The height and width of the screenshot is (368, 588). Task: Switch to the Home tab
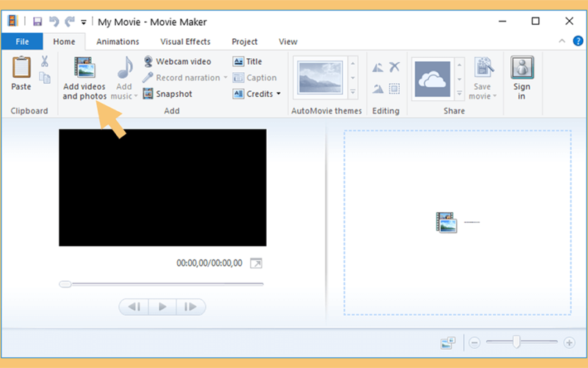[64, 42]
